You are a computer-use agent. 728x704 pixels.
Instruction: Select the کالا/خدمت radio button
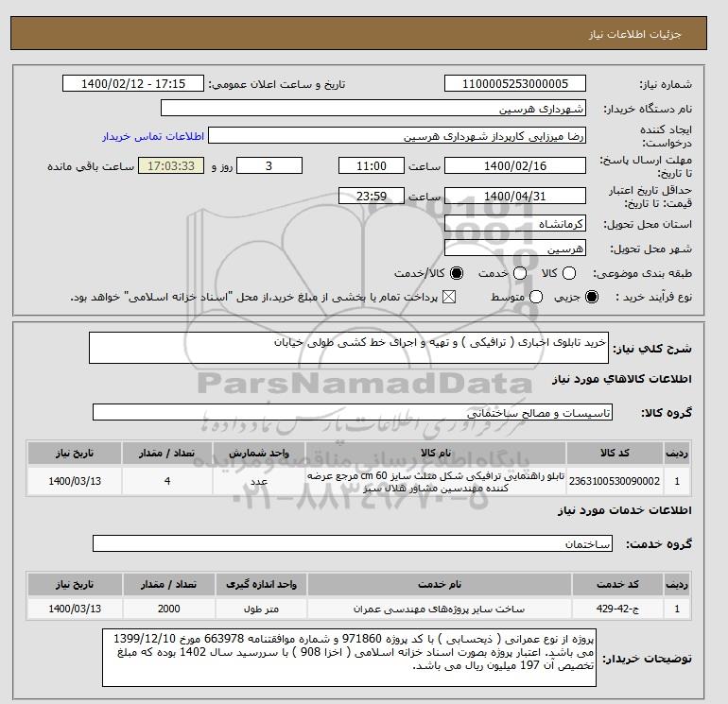457,273
